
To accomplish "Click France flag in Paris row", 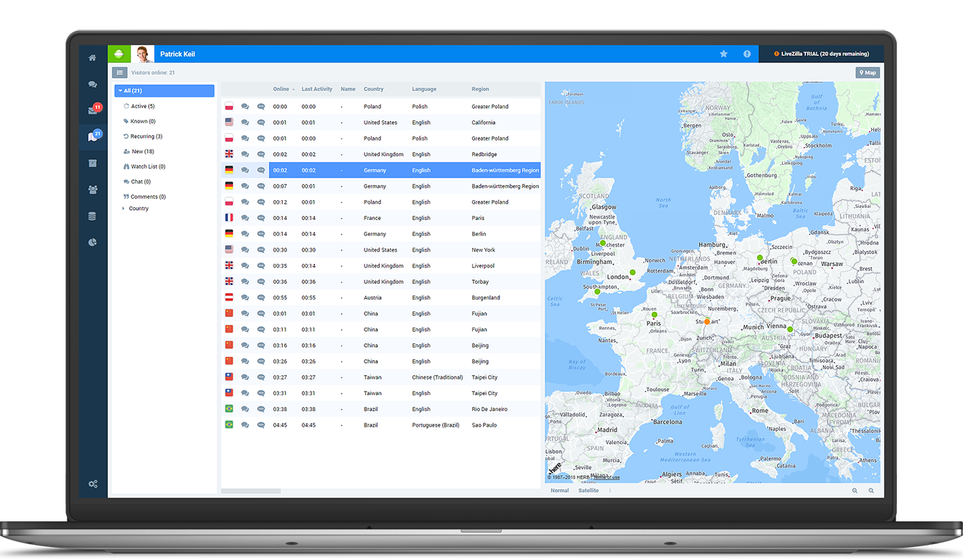I will pyautogui.click(x=229, y=218).
